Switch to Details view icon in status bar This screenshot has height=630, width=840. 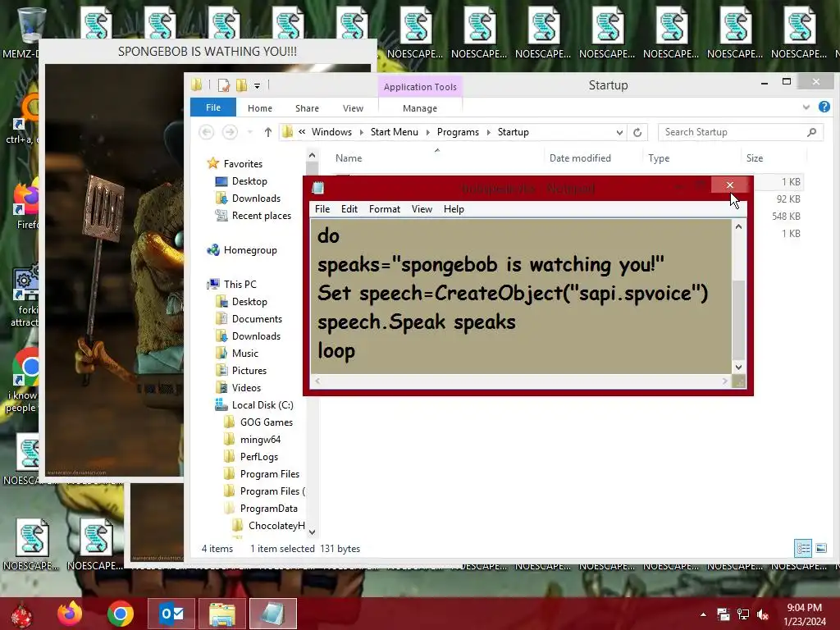tap(802, 548)
